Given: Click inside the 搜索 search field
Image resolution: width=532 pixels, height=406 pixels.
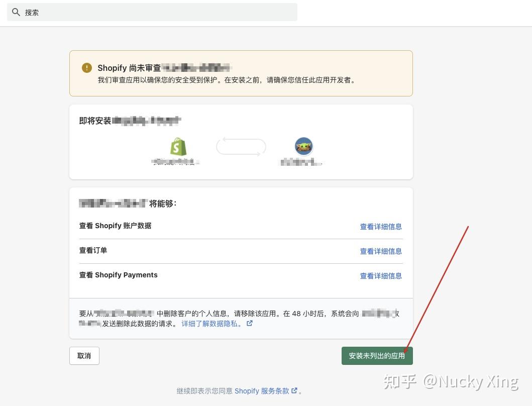Looking at the screenshot, I should pyautogui.click(x=151, y=12).
